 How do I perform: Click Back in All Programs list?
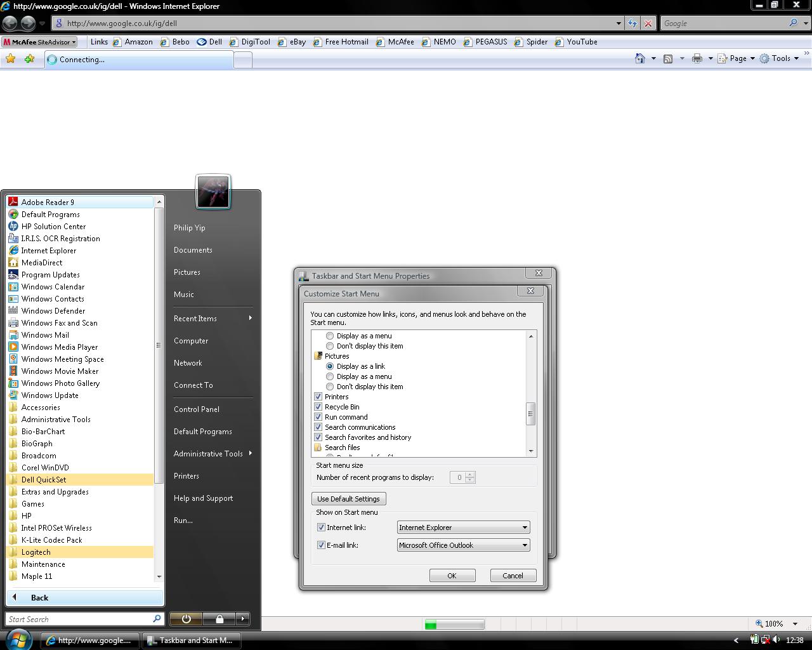pyautogui.click(x=85, y=597)
